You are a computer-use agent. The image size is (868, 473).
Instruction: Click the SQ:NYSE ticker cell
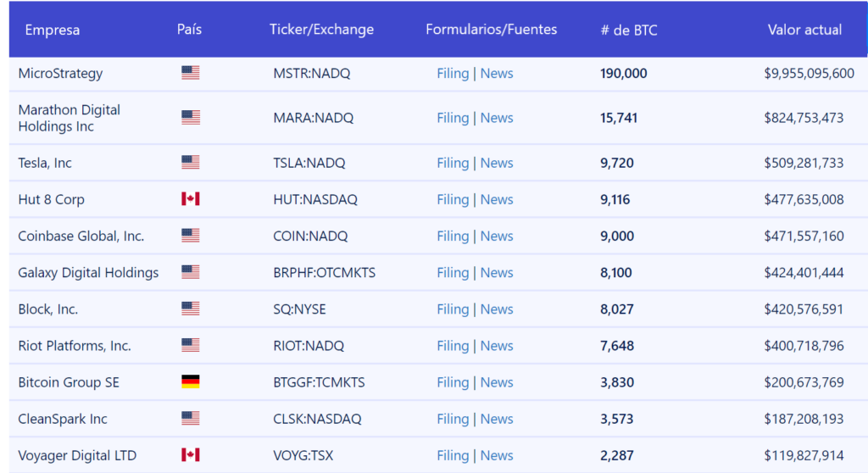[x=299, y=309]
